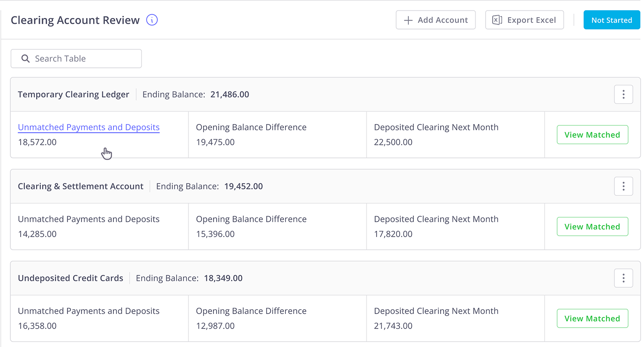Click the info icon beside Clearing Account Review

(152, 20)
